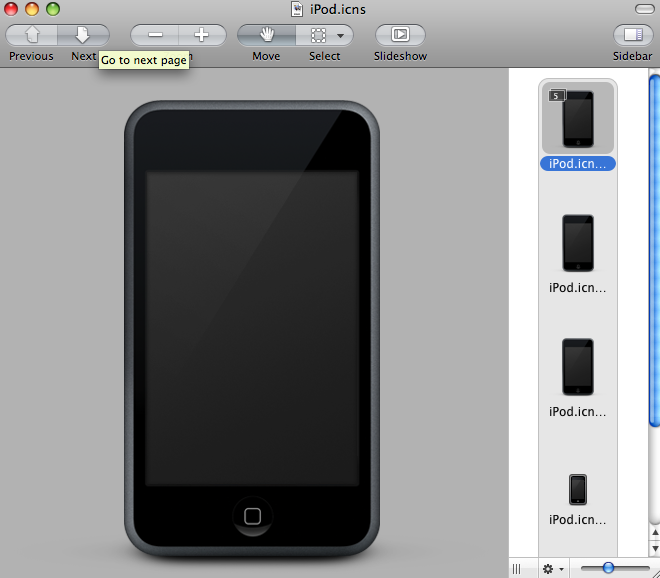
Task: Click the sidebar scrollbar down arrow
Action: 655,549
